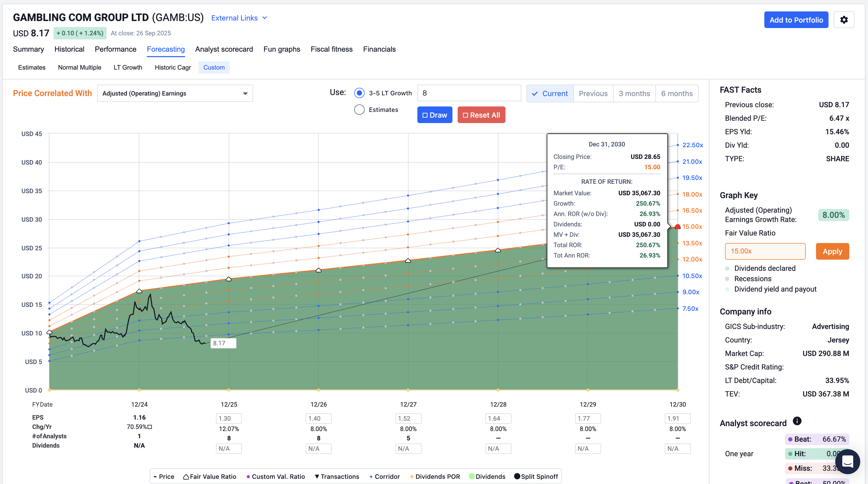
Task: Toggle Recessions in Graph Key
Action: tap(748, 279)
